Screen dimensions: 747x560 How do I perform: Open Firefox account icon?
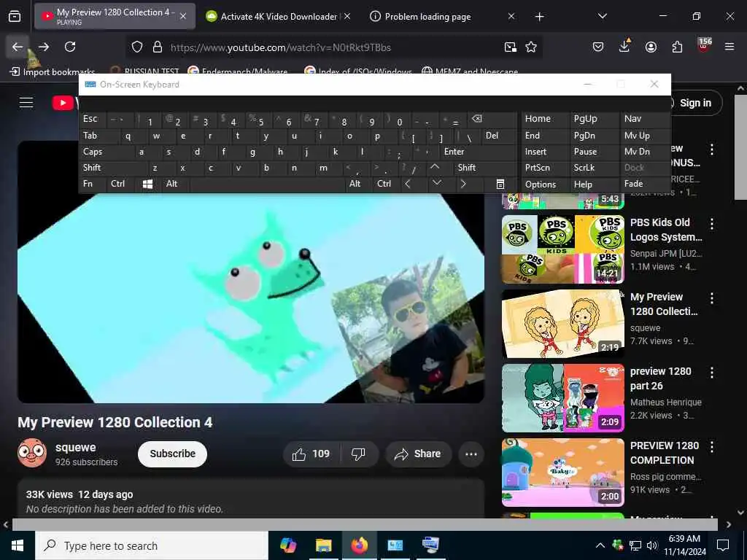651,47
